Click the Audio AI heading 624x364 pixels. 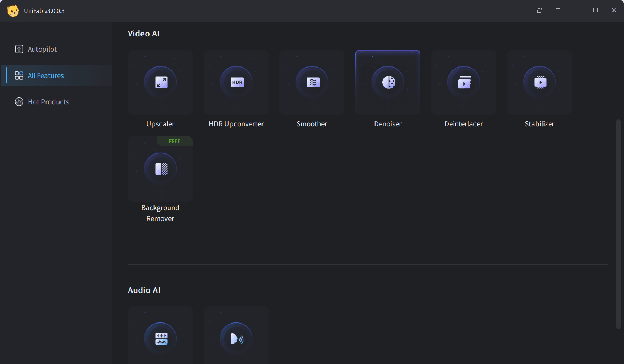click(x=144, y=290)
